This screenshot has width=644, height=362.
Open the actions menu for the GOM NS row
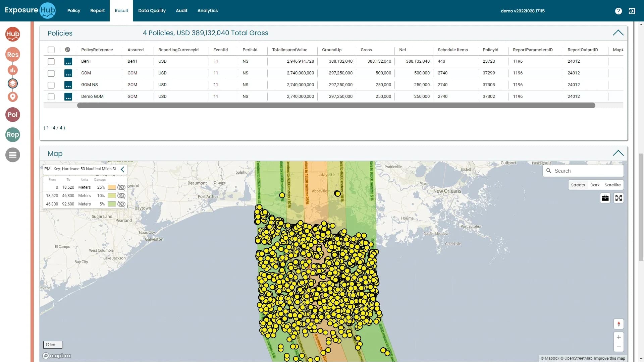click(68, 85)
